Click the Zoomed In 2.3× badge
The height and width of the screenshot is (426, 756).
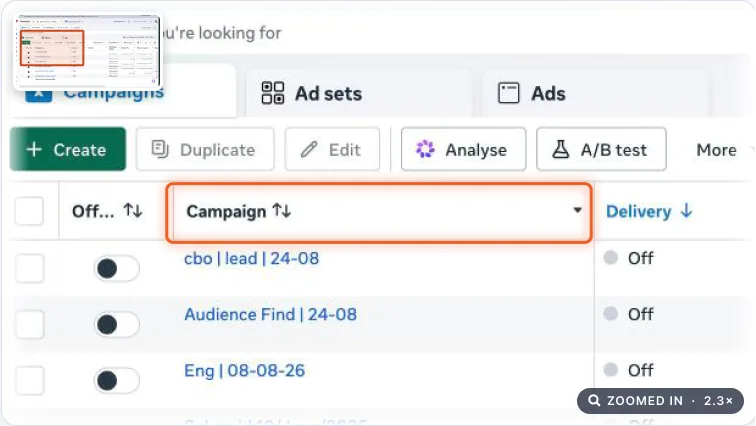pos(660,401)
